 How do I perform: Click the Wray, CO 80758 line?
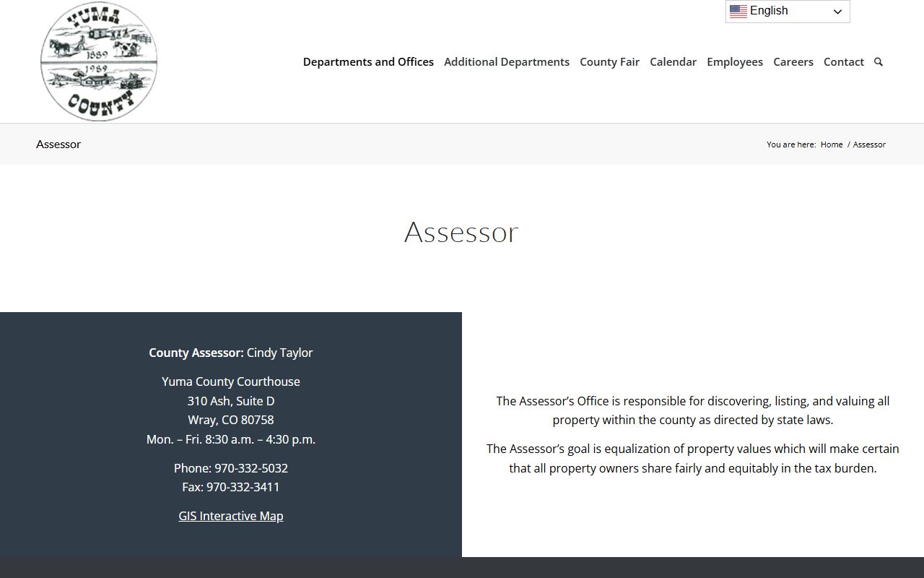[x=231, y=420]
